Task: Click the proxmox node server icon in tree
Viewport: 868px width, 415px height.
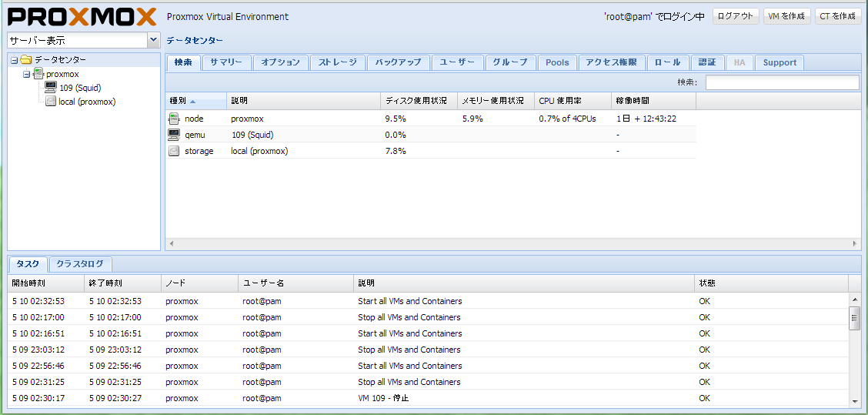Action: (38, 74)
